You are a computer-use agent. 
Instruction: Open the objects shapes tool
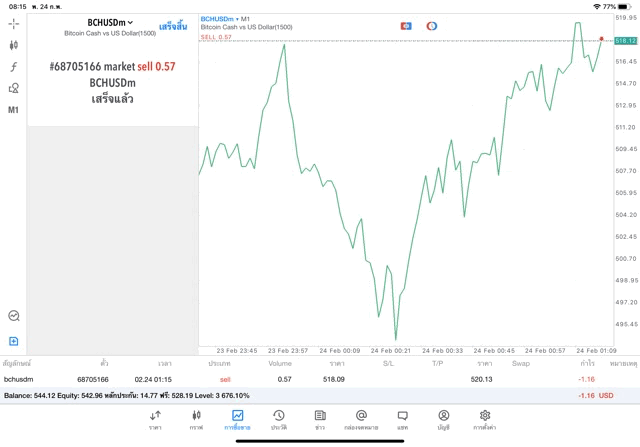[x=14, y=88]
